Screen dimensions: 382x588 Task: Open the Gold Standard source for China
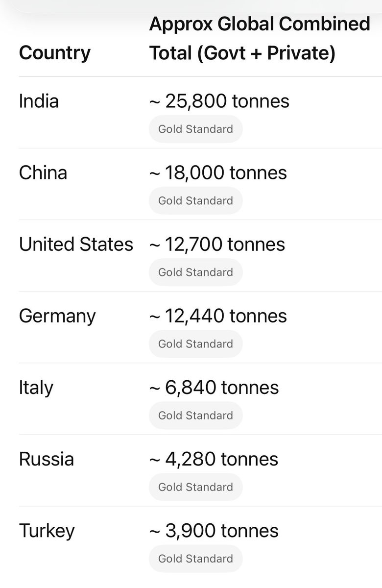[195, 201]
